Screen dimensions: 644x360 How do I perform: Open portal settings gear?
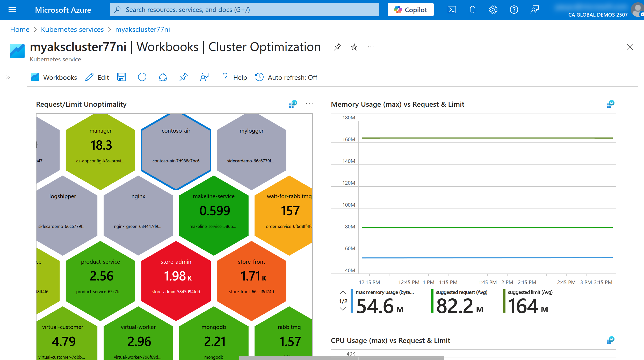pos(493,10)
